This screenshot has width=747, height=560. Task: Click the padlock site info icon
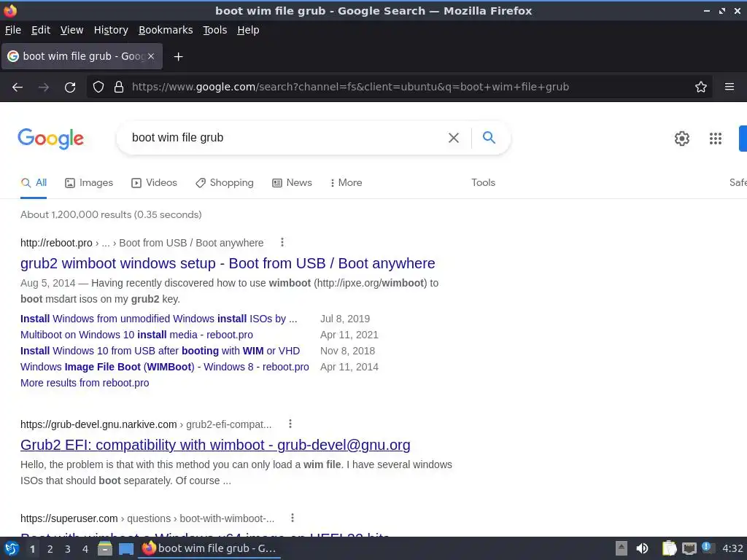coord(119,87)
